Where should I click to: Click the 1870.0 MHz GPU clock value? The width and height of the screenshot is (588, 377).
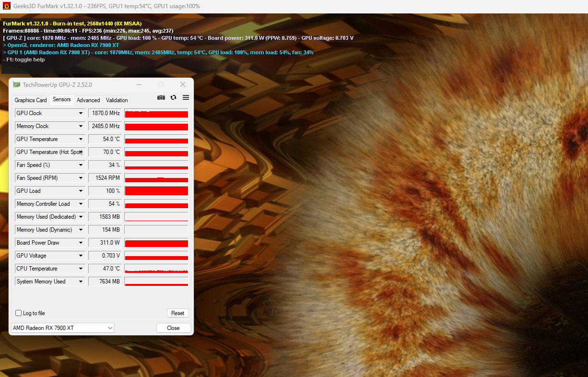[105, 113]
